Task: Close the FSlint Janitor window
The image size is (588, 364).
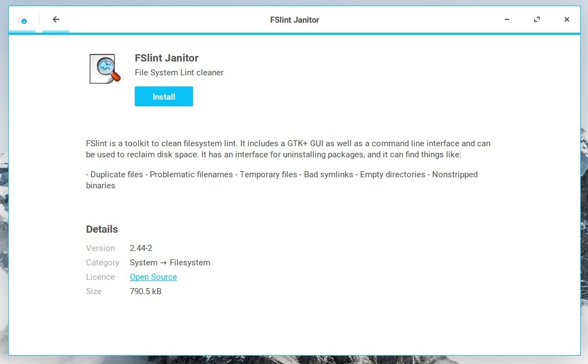Action: coord(566,19)
